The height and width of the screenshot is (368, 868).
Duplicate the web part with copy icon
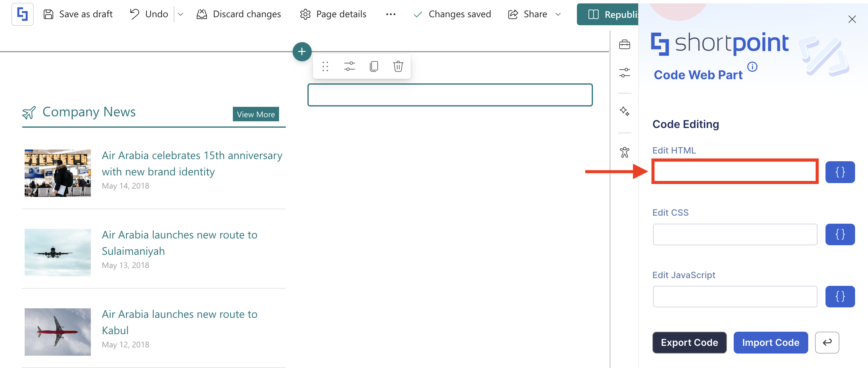coord(374,66)
